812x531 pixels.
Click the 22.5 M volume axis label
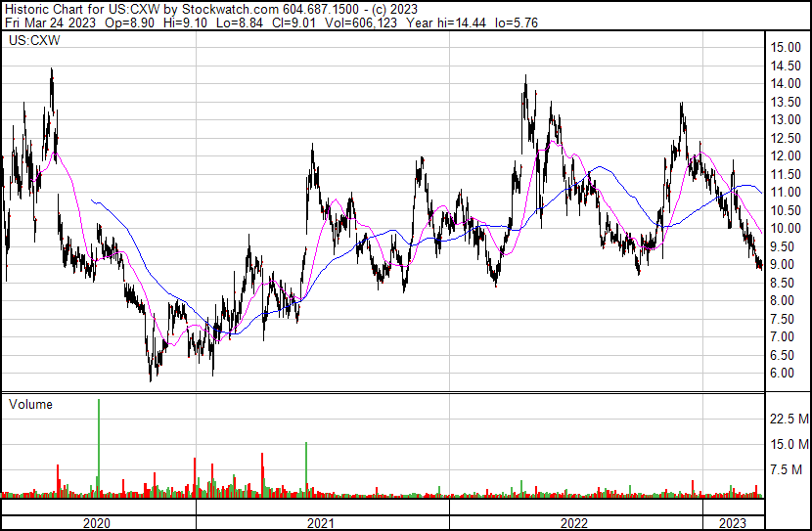pyautogui.click(x=788, y=420)
